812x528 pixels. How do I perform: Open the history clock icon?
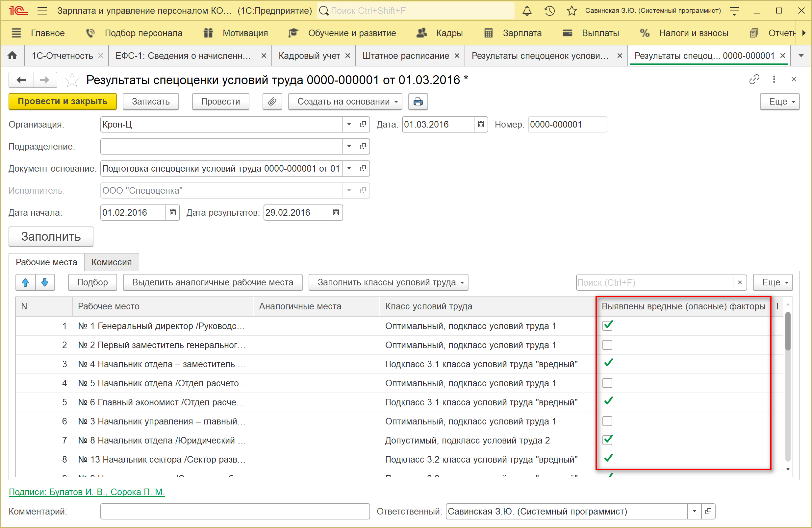coord(549,11)
